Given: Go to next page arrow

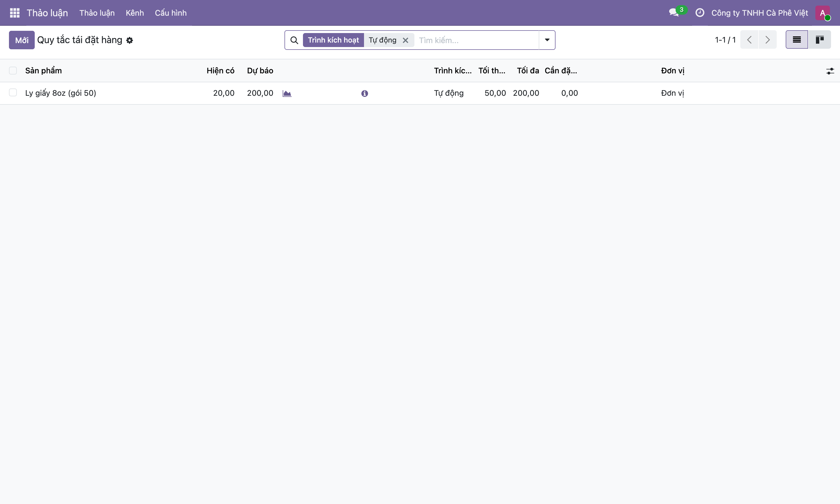Looking at the screenshot, I should [x=768, y=40].
